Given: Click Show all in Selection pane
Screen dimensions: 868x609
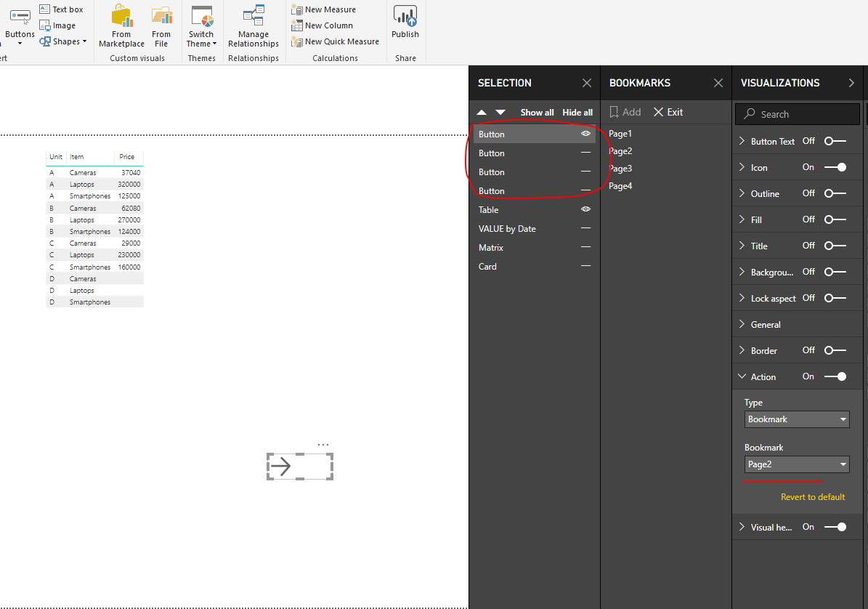Looking at the screenshot, I should [x=537, y=113].
